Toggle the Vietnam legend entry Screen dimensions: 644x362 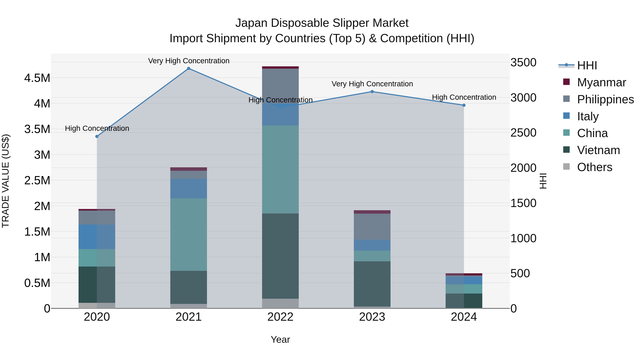[x=591, y=150]
